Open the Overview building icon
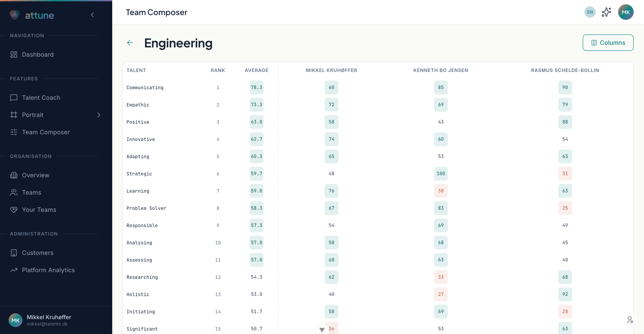 click(x=14, y=175)
